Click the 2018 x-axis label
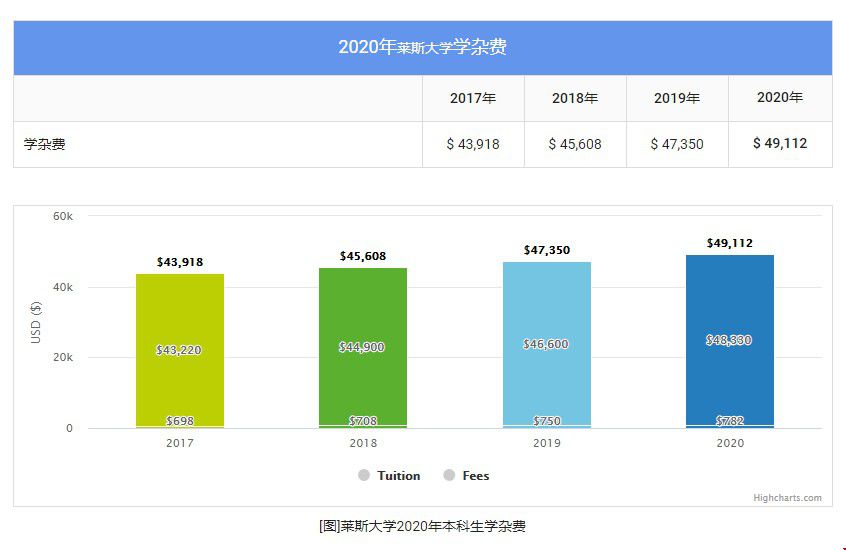Screen dimensions: 846x550 (363, 443)
